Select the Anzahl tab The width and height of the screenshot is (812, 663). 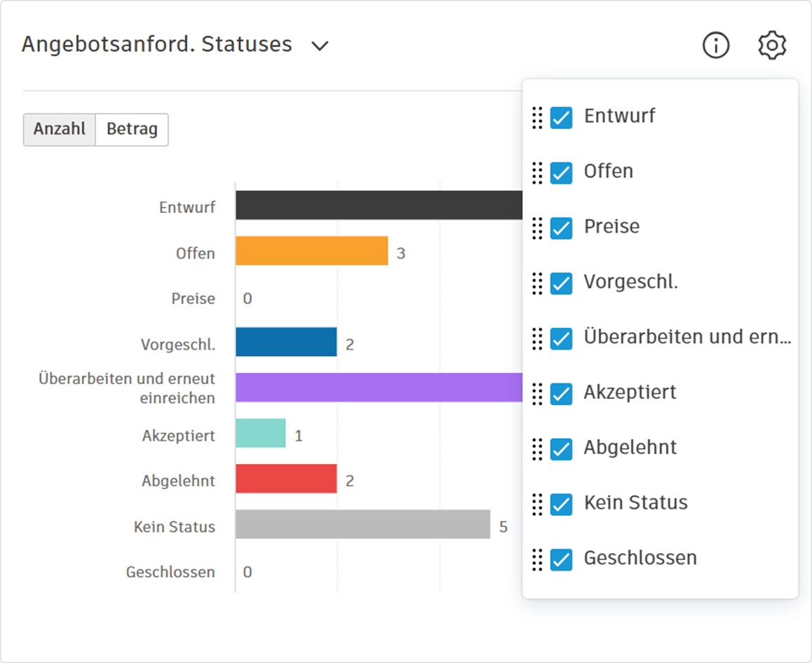[x=59, y=130]
